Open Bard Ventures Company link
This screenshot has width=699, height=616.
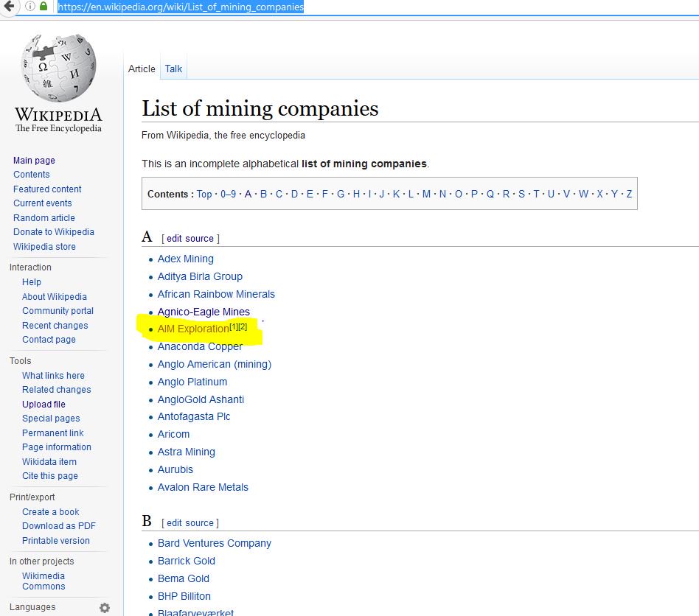215,543
